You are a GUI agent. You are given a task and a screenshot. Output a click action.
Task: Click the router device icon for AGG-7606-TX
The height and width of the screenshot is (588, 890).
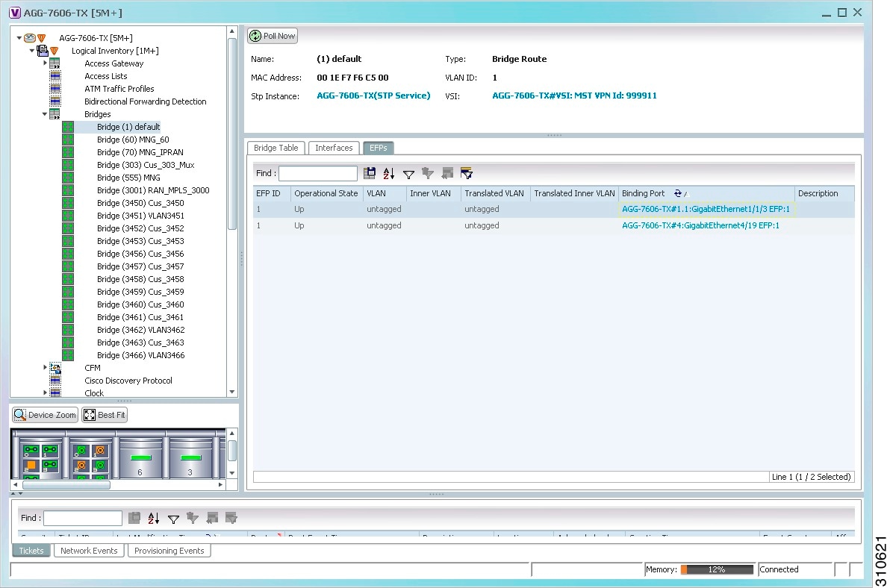(x=30, y=38)
